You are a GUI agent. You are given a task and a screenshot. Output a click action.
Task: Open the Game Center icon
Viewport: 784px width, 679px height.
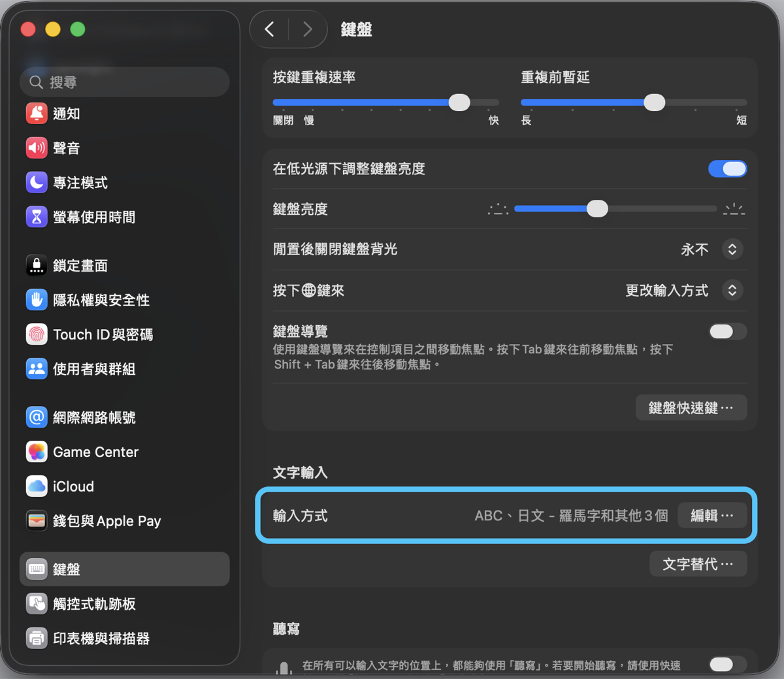37,452
